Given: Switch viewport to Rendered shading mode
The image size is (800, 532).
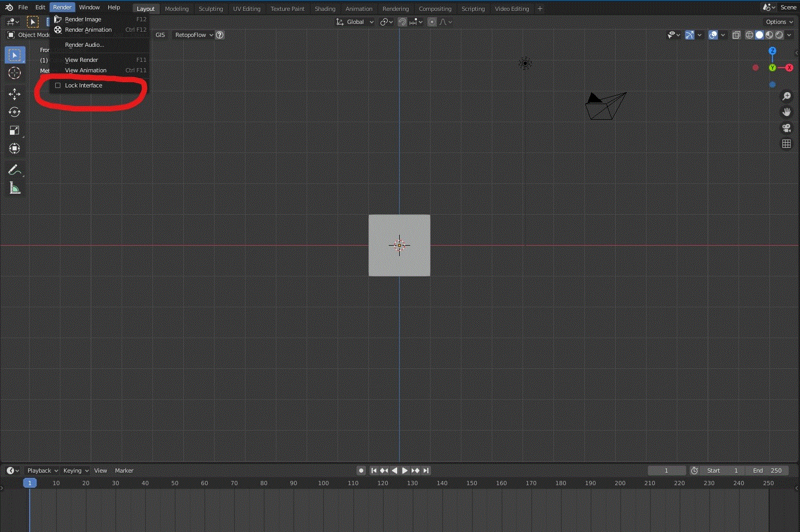Looking at the screenshot, I should point(779,35).
